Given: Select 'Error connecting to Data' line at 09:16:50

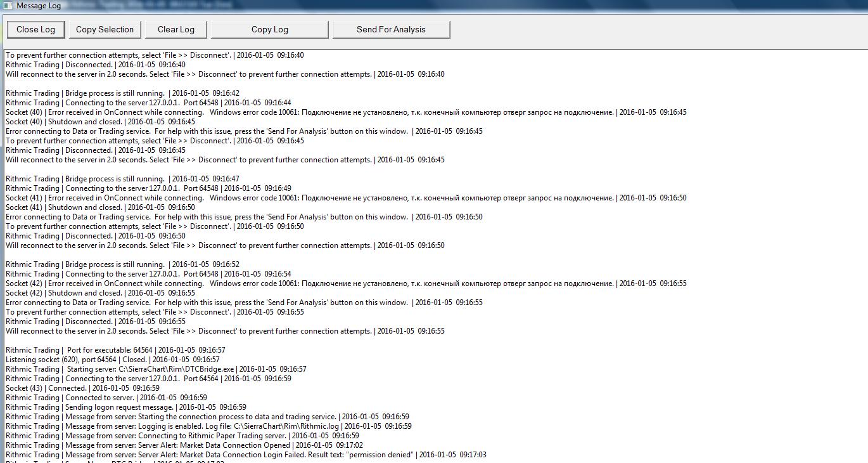Looking at the screenshot, I should click(x=244, y=217).
